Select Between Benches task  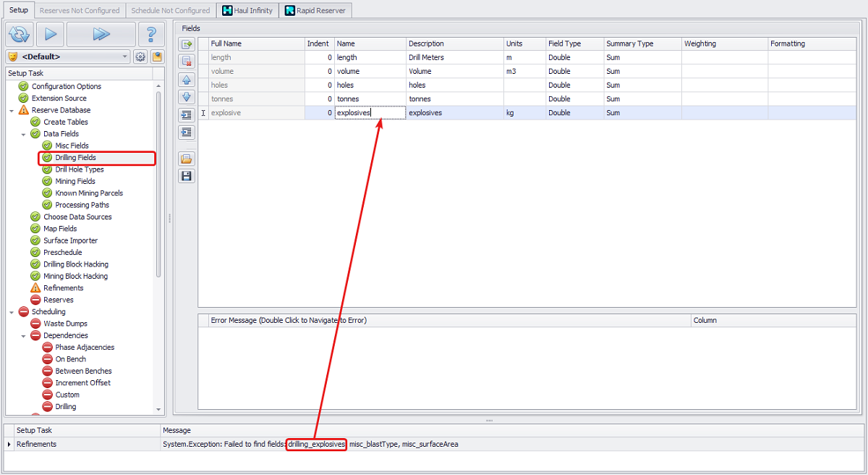[83, 371]
